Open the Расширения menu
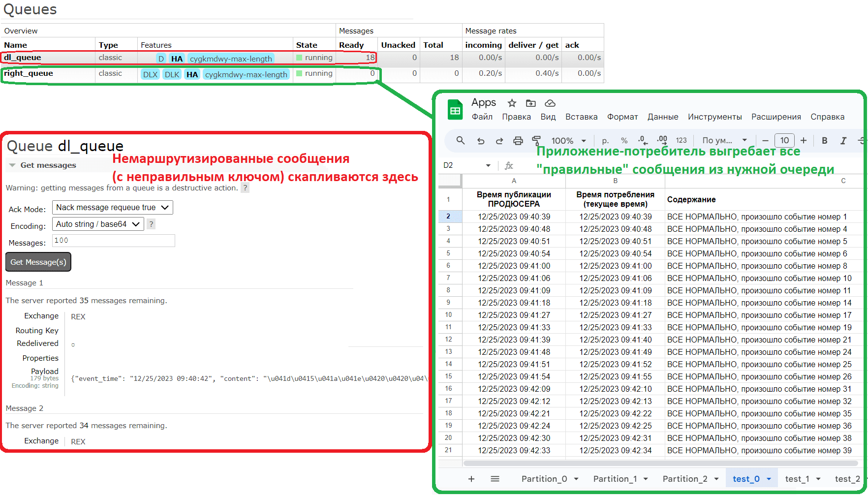The height and width of the screenshot is (498, 868). [x=776, y=117]
